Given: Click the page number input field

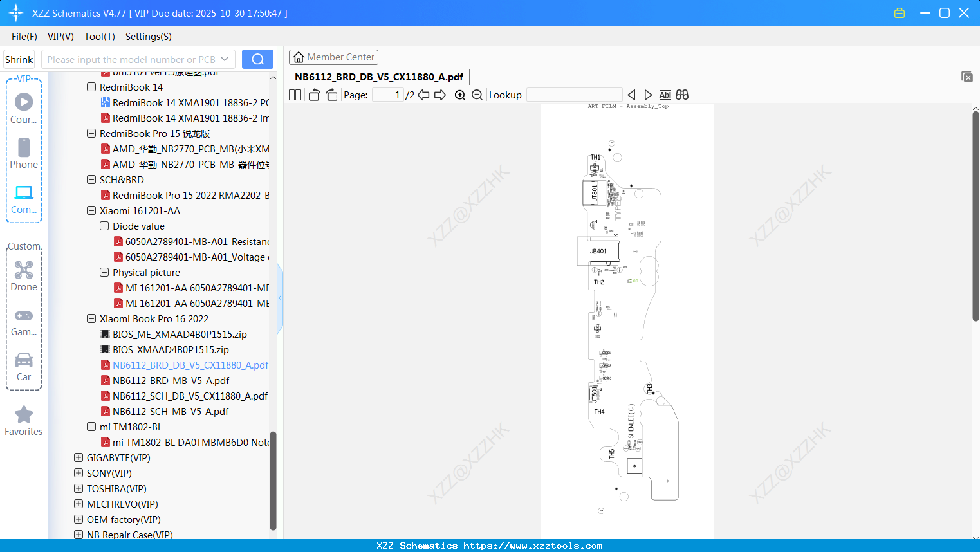Looking at the screenshot, I should [388, 95].
